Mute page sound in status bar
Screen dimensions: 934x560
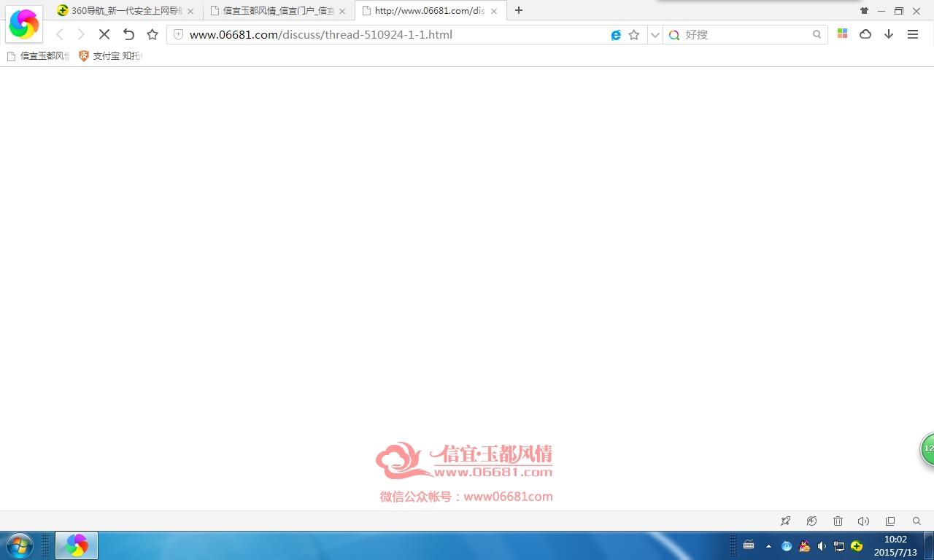tap(863, 521)
